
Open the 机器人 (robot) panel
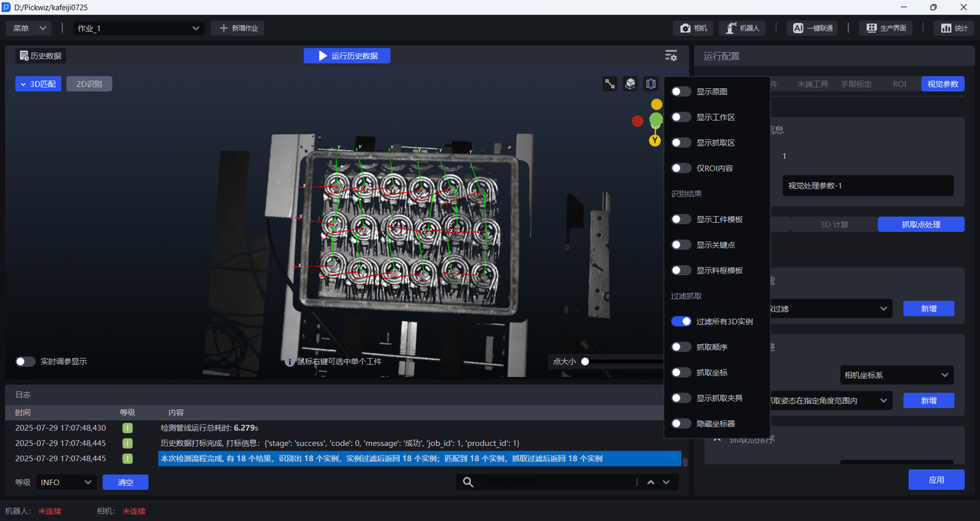(742, 28)
